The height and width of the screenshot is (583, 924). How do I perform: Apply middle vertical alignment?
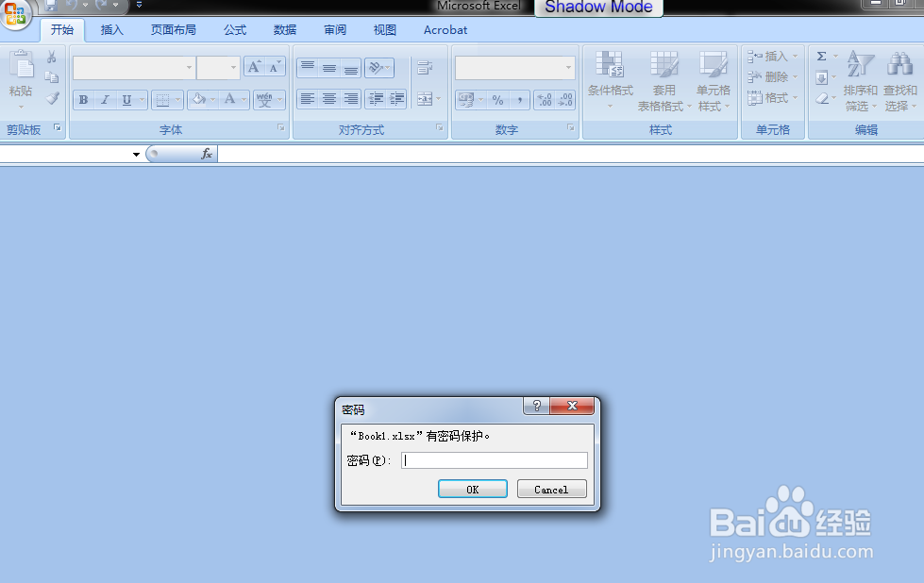coord(329,67)
